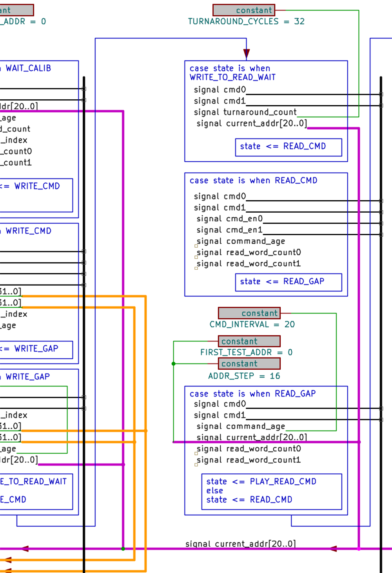
Task: Select the "state <= PLAY_READ_CMD" text line
Action: [261, 482]
